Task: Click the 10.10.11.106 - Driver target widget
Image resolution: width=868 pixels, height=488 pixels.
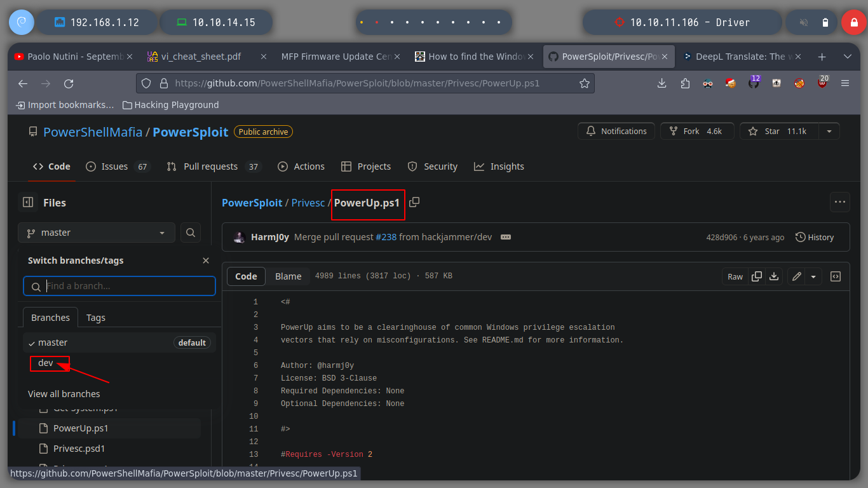Action: [x=683, y=22]
